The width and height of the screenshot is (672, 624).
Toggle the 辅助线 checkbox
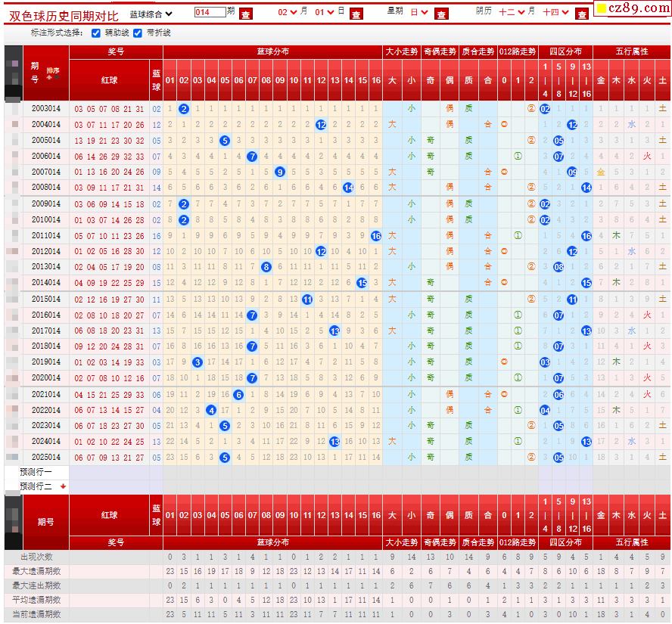click(96, 33)
